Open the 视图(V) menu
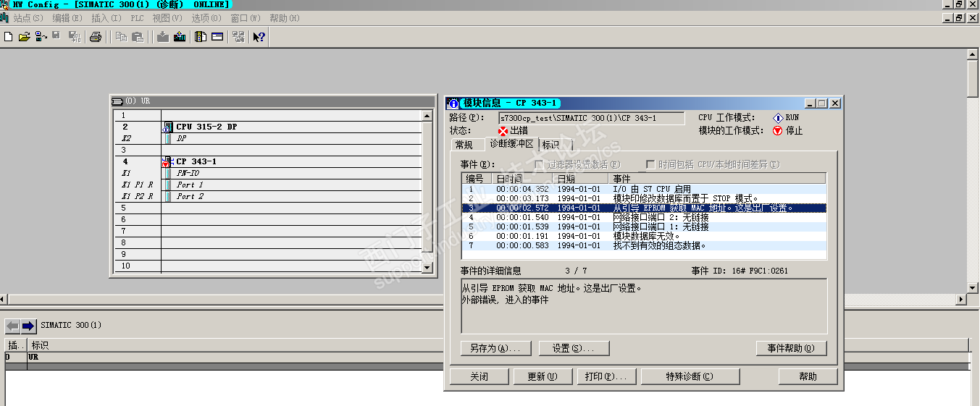This screenshot has height=406, width=980. coord(167,18)
